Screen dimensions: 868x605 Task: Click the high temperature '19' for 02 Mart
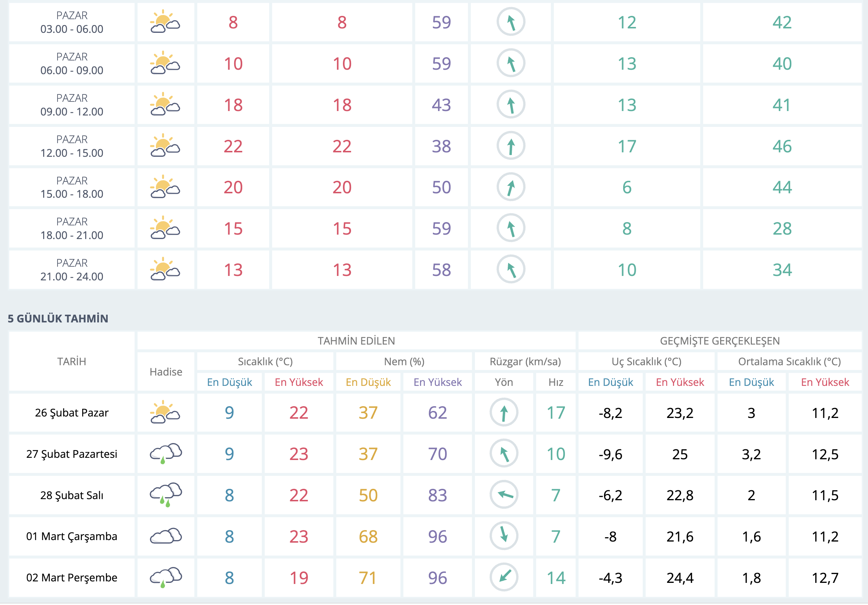pos(299,578)
